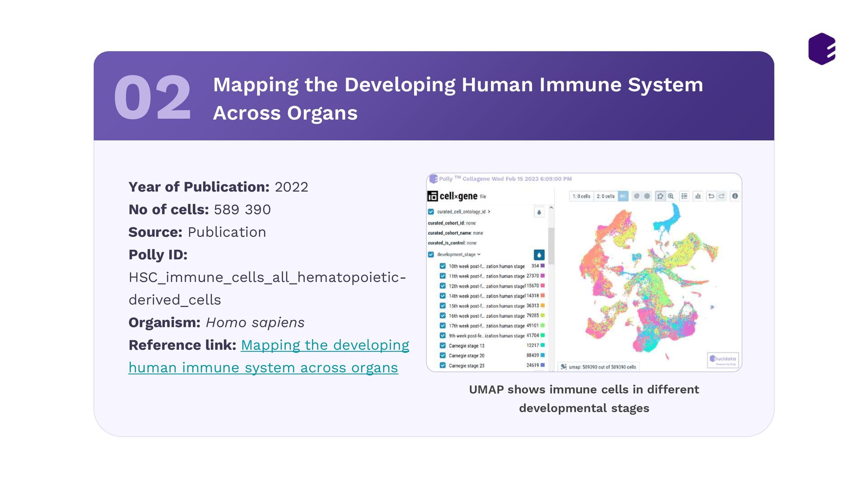
Task: Uncheck 10th week post-fertilization stage checkbox
Action: coord(443,266)
